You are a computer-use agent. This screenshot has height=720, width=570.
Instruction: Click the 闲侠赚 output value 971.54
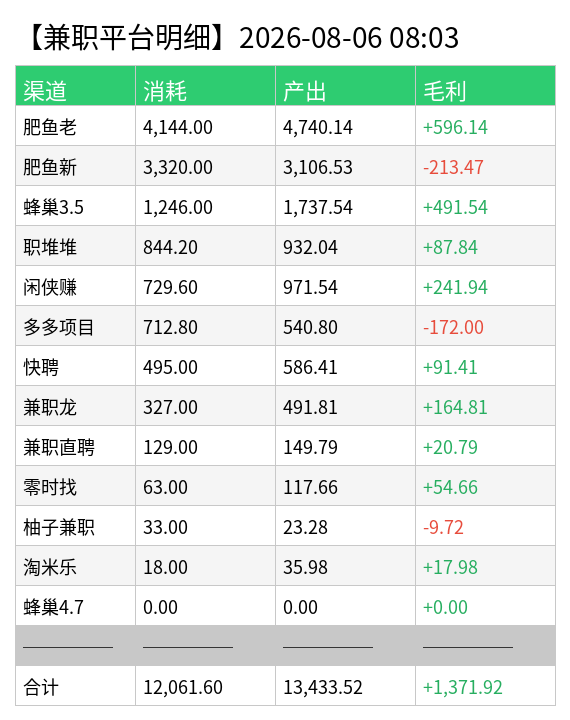click(310, 287)
